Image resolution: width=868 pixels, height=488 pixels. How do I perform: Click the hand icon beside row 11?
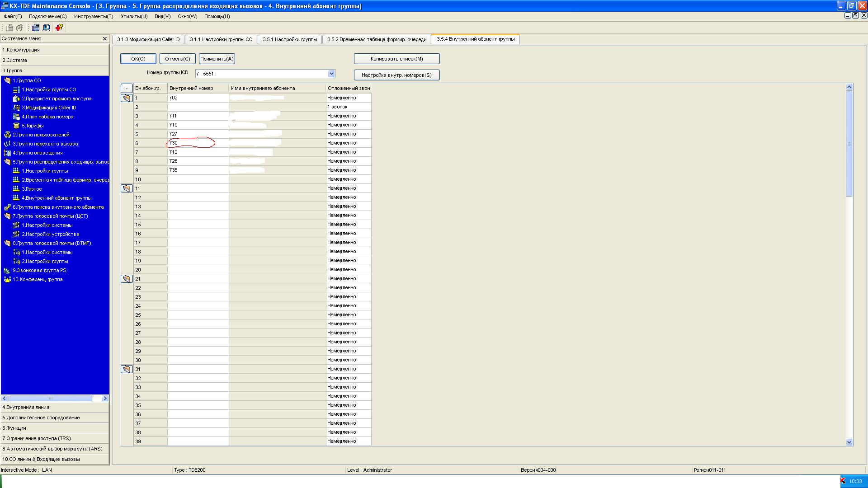pyautogui.click(x=127, y=188)
